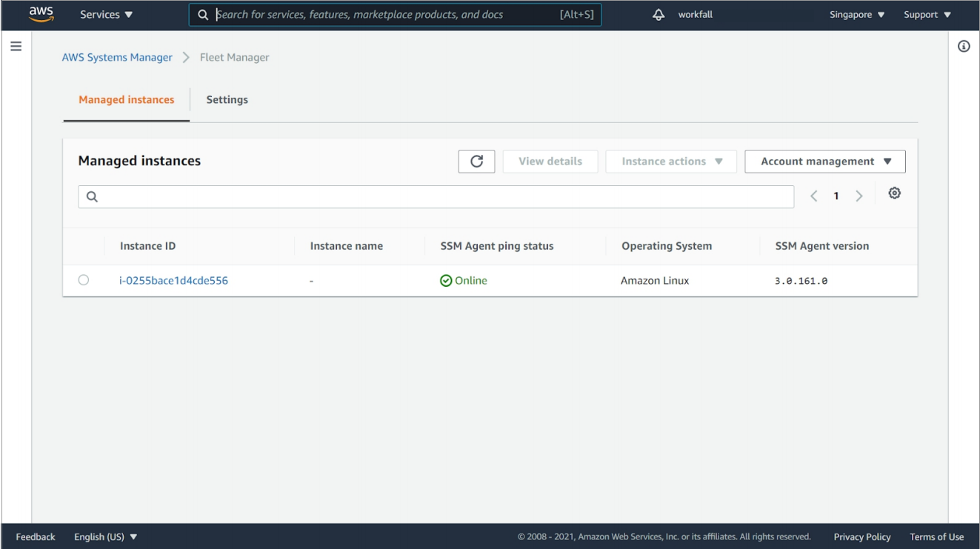Expand the Instance actions dropdown

point(671,162)
